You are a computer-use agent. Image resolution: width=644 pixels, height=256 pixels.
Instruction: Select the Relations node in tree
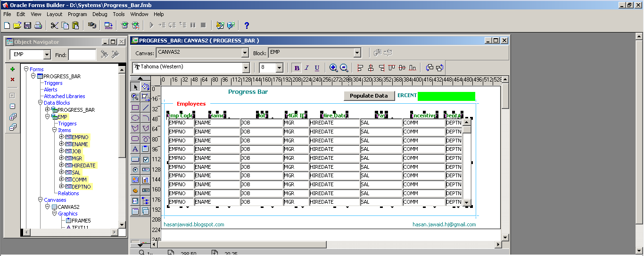pyautogui.click(x=68, y=193)
